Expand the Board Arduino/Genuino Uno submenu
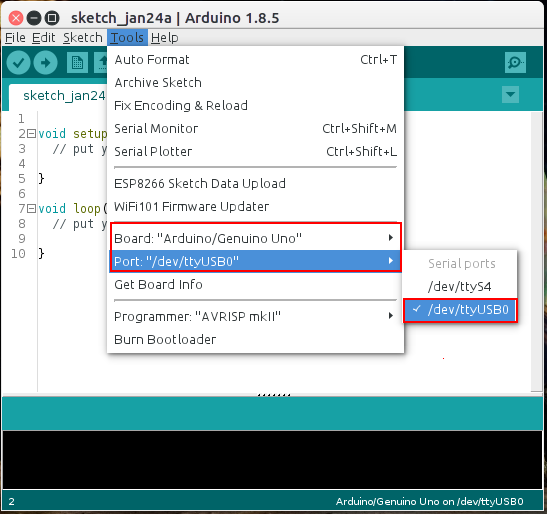The width and height of the screenshot is (547, 521). click(255, 239)
